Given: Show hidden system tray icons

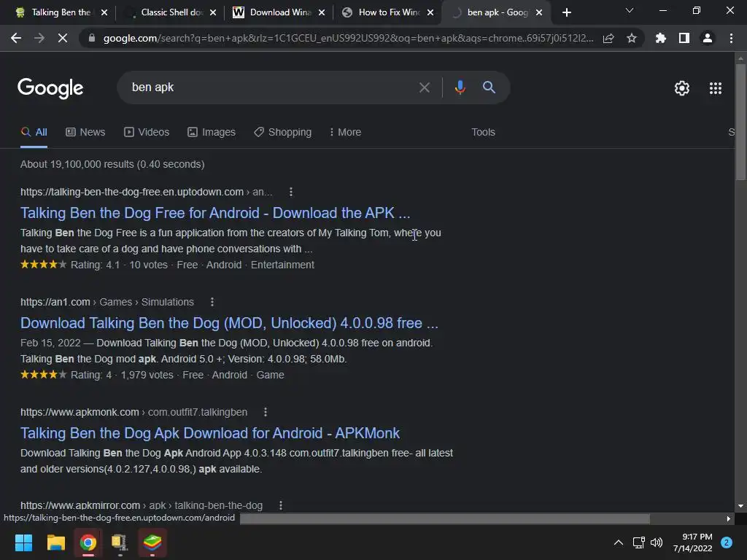Looking at the screenshot, I should point(619,542).
